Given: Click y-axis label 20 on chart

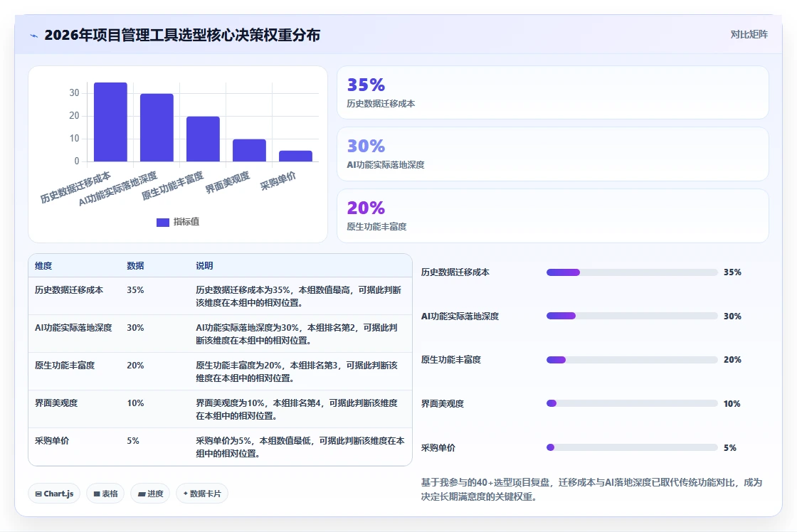Looking at the screenshot, I should (x=74, y=116).
